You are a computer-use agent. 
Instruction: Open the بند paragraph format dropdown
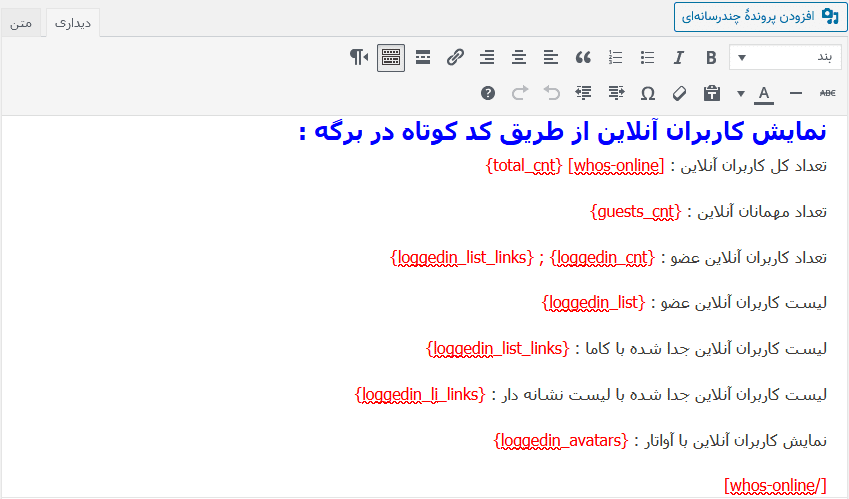[x=785, y=57]
